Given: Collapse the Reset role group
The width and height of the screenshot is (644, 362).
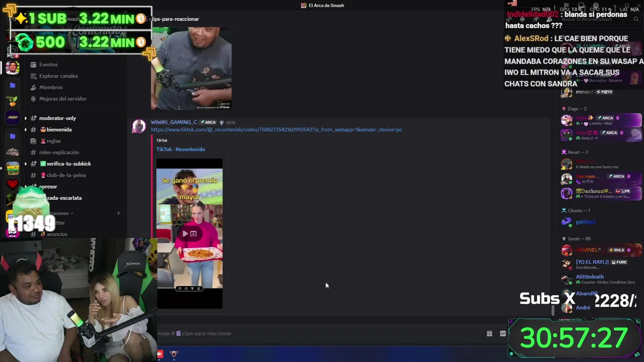Looking at the screenshot, I should tap(578, 152).
